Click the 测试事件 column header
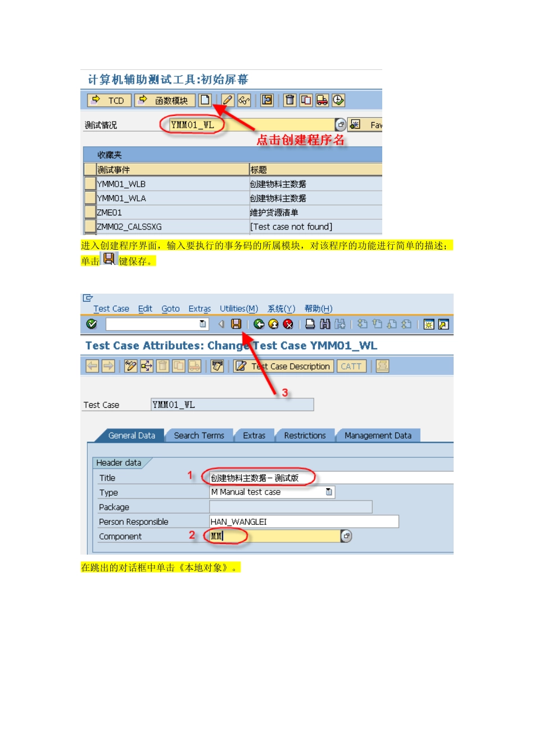The height and width of the screenshot is (756, 534). click(173, 169)
